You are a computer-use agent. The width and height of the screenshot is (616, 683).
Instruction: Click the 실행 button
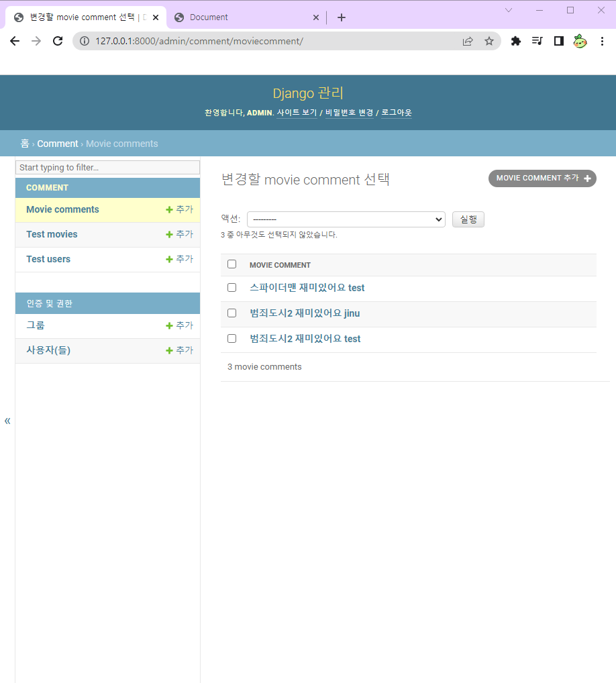coord(468,219)
